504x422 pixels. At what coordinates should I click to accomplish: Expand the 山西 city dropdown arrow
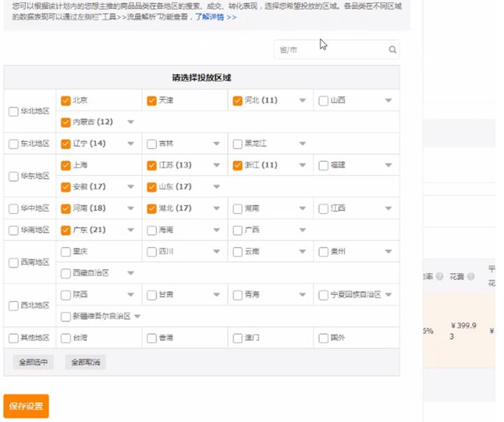tap(388, 101)
